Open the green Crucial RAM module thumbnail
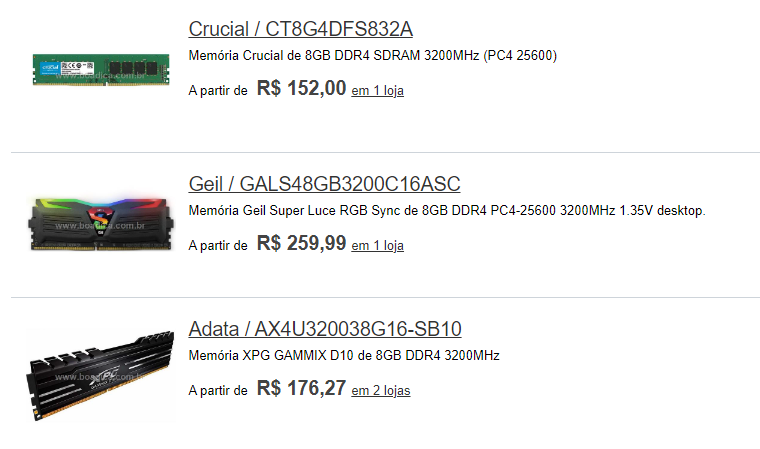 pos(101,70)
